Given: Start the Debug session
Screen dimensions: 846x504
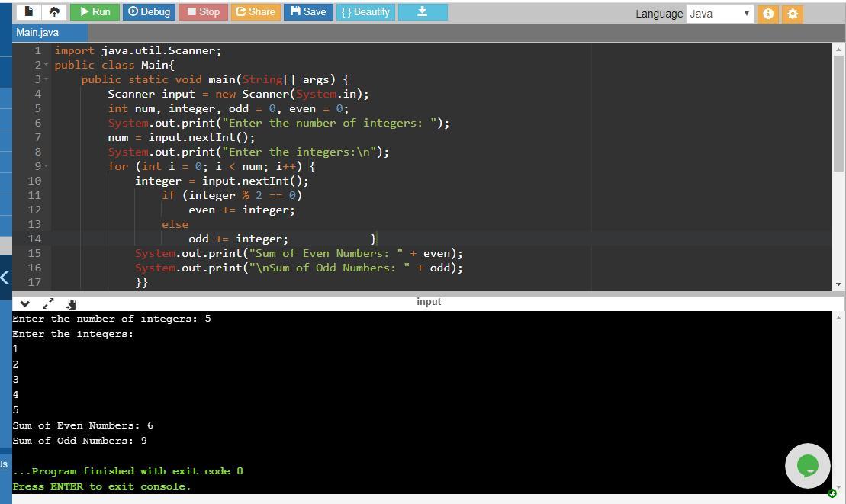Looking at the screenshot, I should [149, 11].
